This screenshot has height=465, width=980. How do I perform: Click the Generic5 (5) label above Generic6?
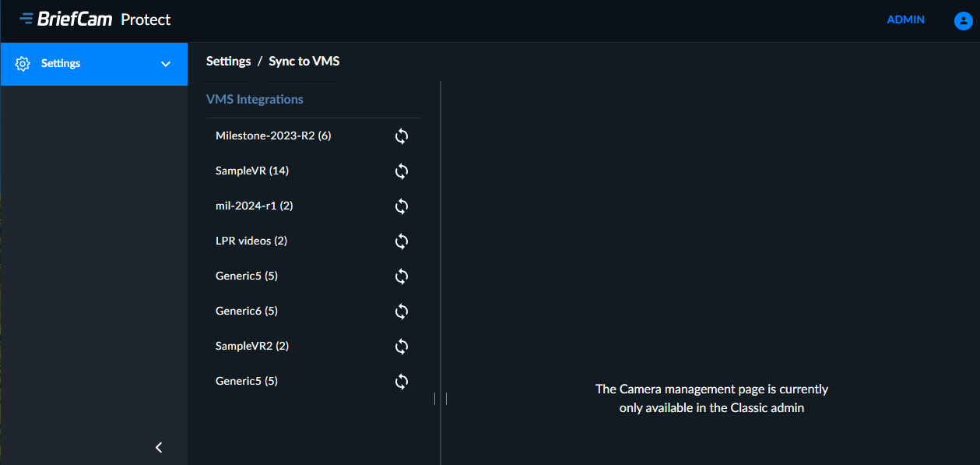(x=247, y=276)
